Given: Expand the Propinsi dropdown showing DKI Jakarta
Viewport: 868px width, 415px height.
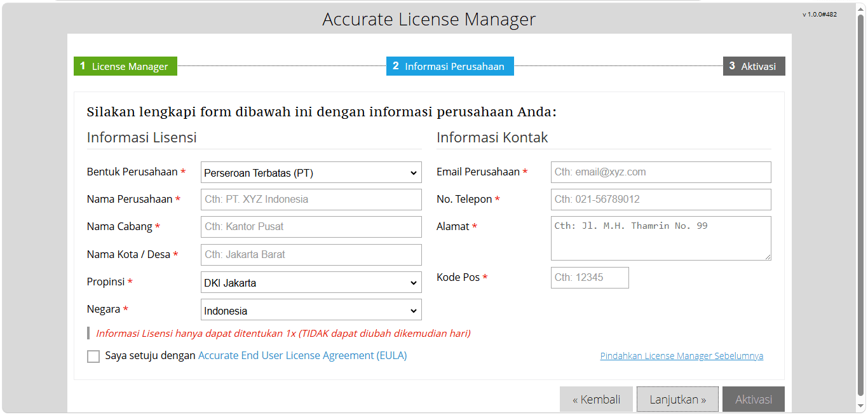Looking at the screenshot, I should pos(311,283).
